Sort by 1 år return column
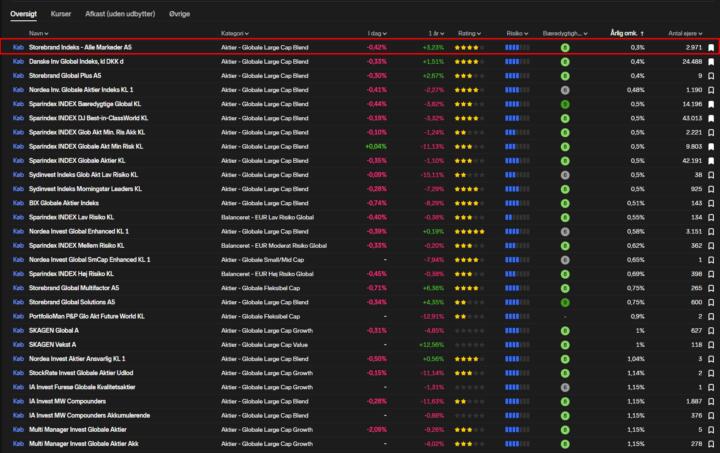This screenshot has height=453, width=720. [x=436, y=34]
